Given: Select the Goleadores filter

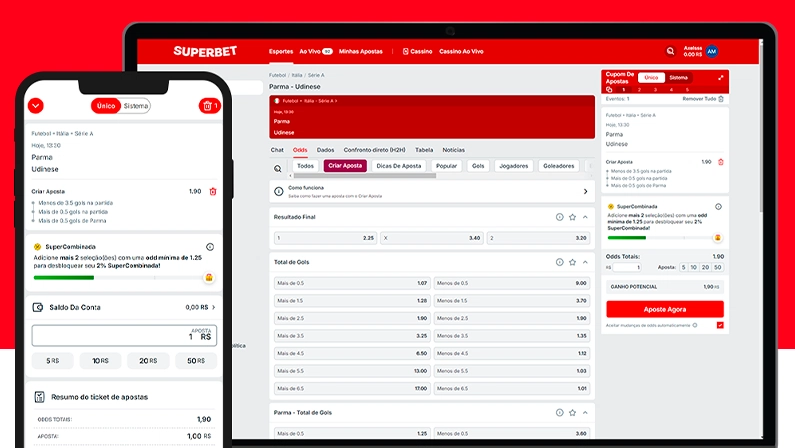Looking at the screenshot, I should [x=559, y=166].
